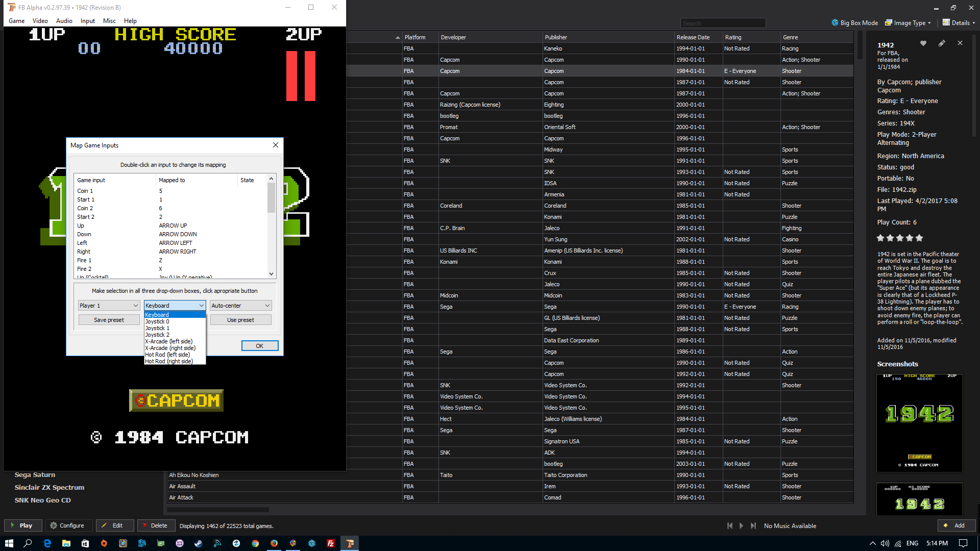Open FileZilla from the taskbar

tap(331, 543)
